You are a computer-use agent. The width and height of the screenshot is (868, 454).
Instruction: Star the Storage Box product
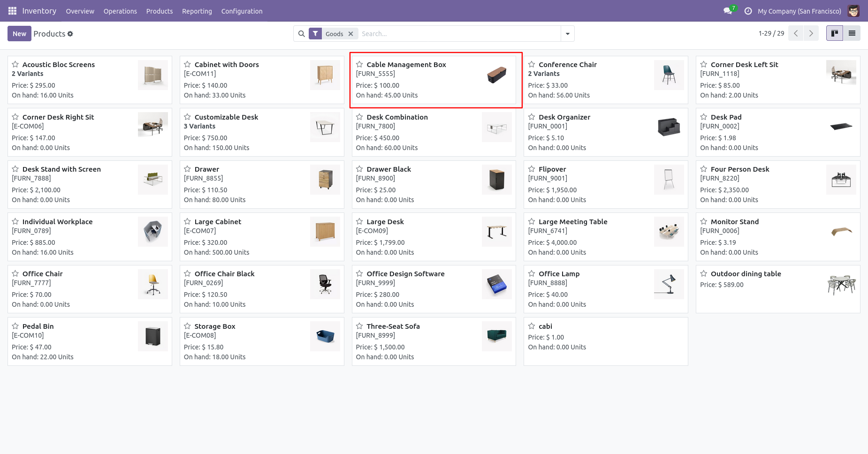point(187,326)
